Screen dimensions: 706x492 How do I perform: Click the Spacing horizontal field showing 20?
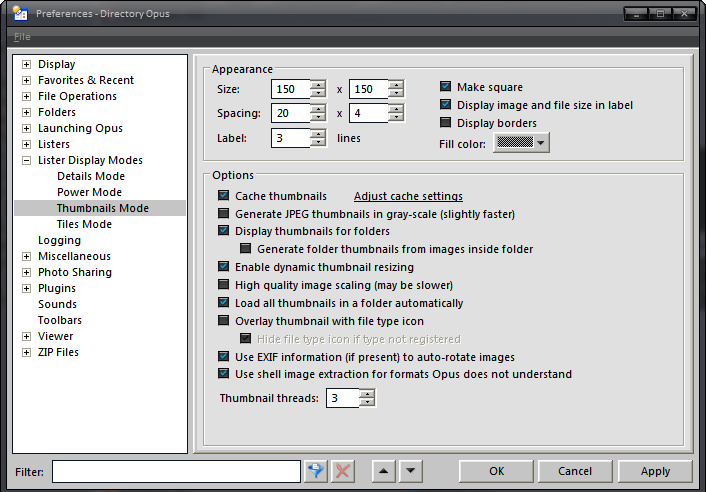click(x=290, y=113)
